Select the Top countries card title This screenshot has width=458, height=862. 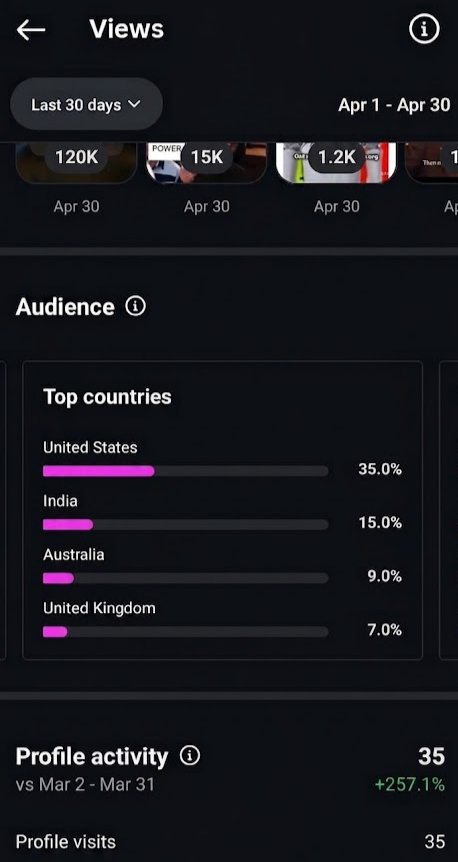(107, 396)
